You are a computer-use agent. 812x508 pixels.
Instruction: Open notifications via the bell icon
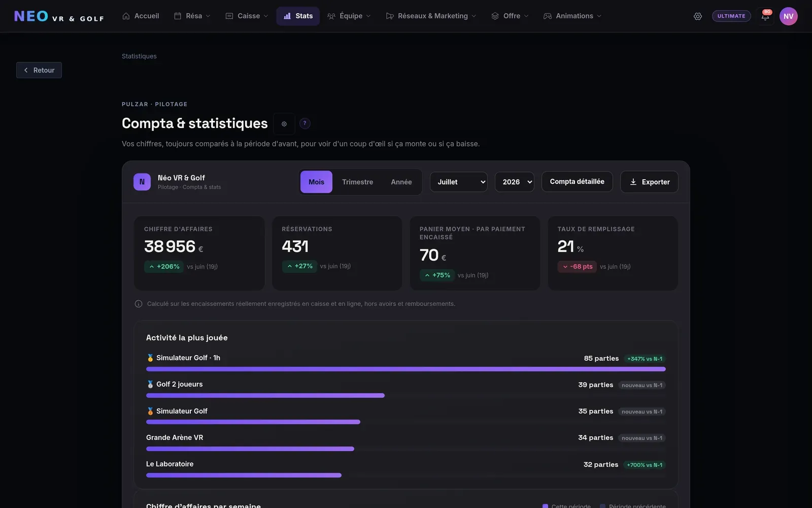pos(765,16)
